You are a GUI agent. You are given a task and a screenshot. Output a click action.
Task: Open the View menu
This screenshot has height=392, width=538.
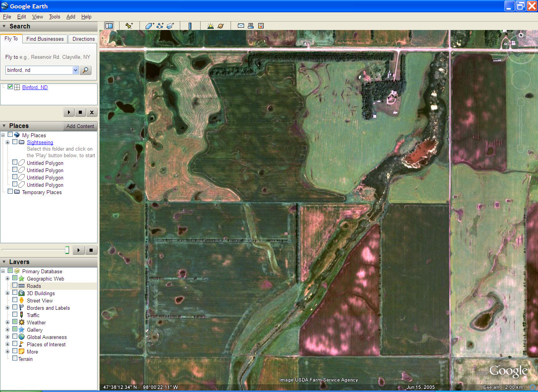pos(38,17)
